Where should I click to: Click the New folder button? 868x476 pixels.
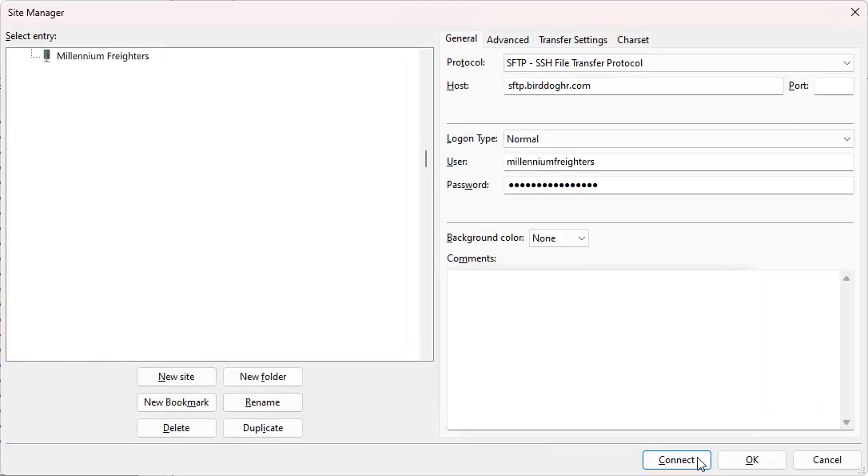pyautogui.click(x=263, y=377)
